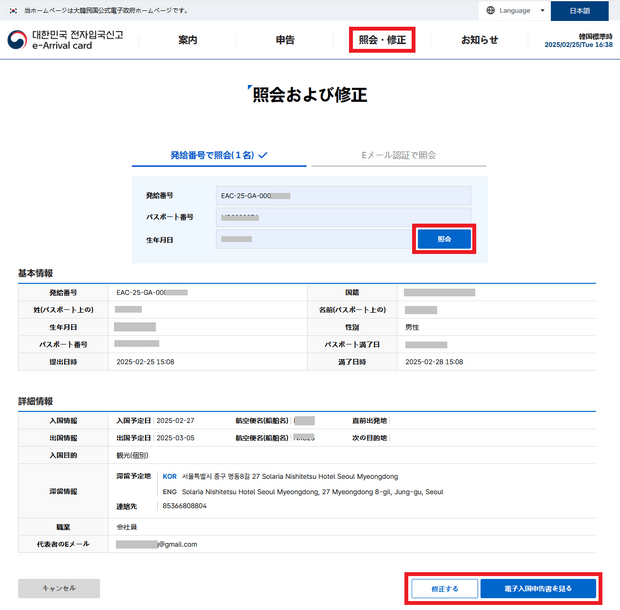620x610 pixels.
Task: Click the date and time display 2025/02/25
Action: 578,45
